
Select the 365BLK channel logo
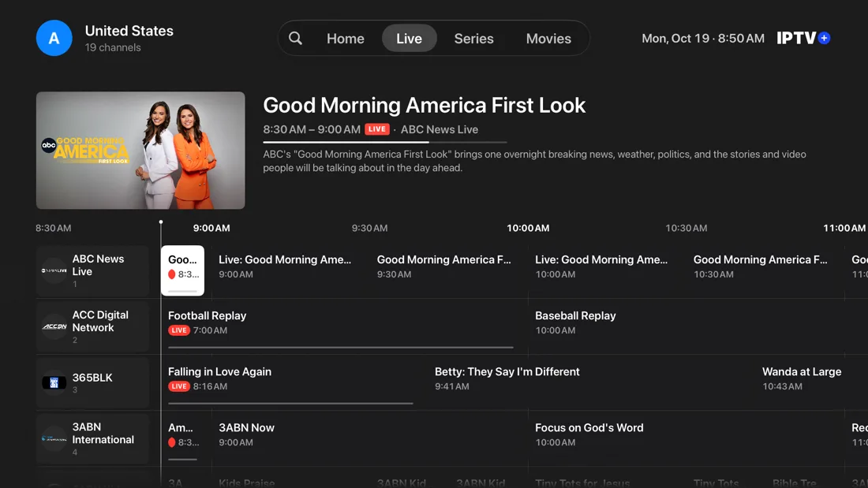coord(54,383)
